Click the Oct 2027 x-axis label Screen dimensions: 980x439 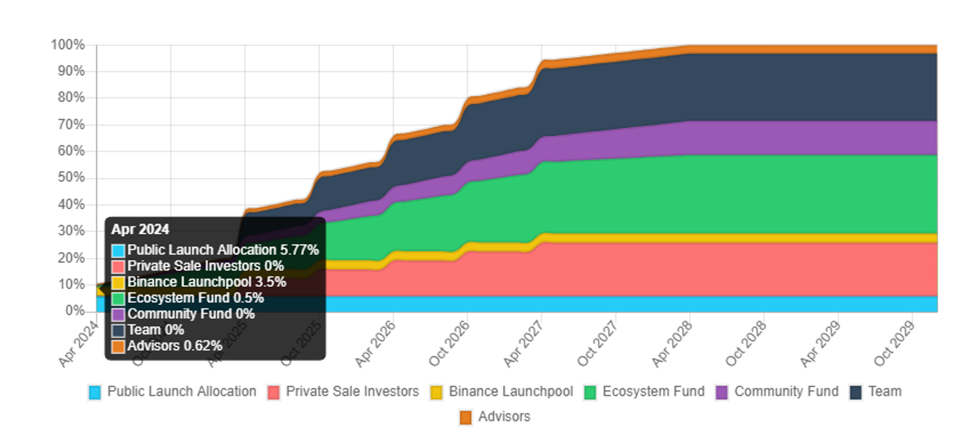(597, 344)
